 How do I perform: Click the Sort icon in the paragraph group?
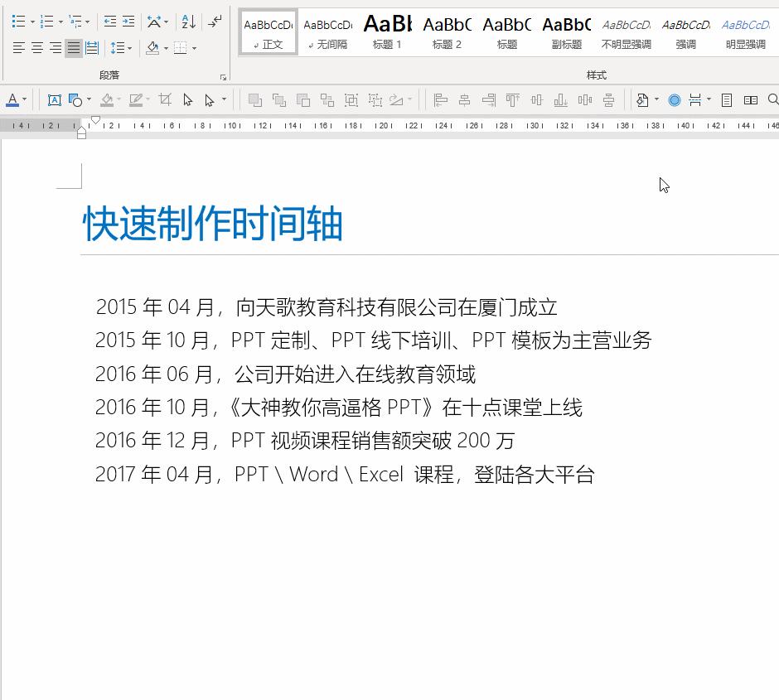188,22
